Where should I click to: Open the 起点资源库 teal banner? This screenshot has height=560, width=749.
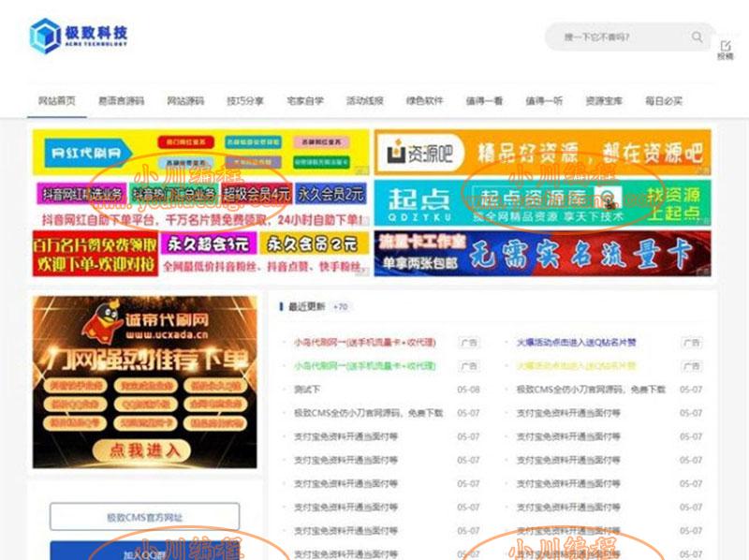pyautogui.click(x=543, y=203)
